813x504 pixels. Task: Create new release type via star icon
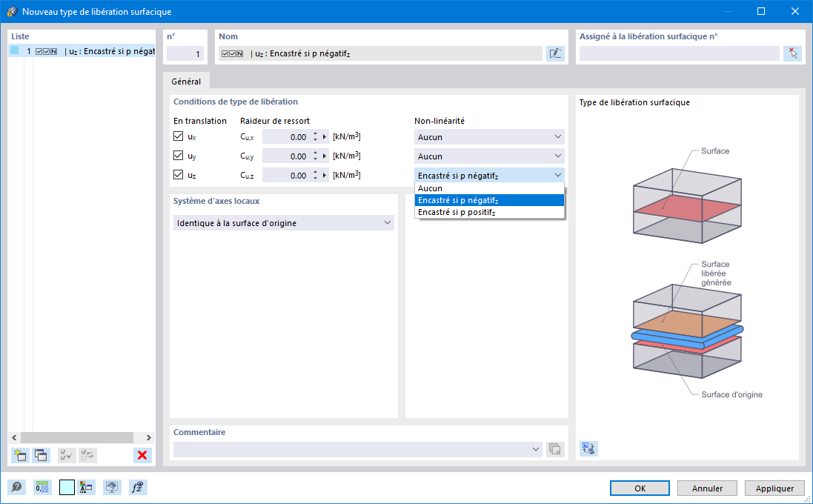pyautogui.click(x=20, y=455)
